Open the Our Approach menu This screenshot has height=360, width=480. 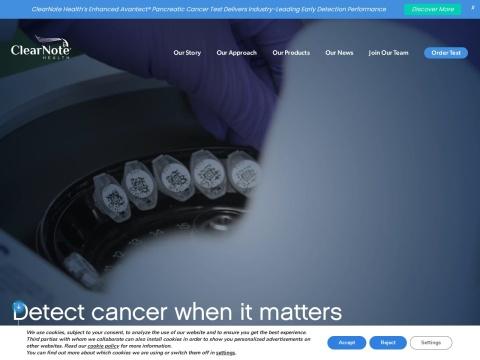tap(237, 53)
